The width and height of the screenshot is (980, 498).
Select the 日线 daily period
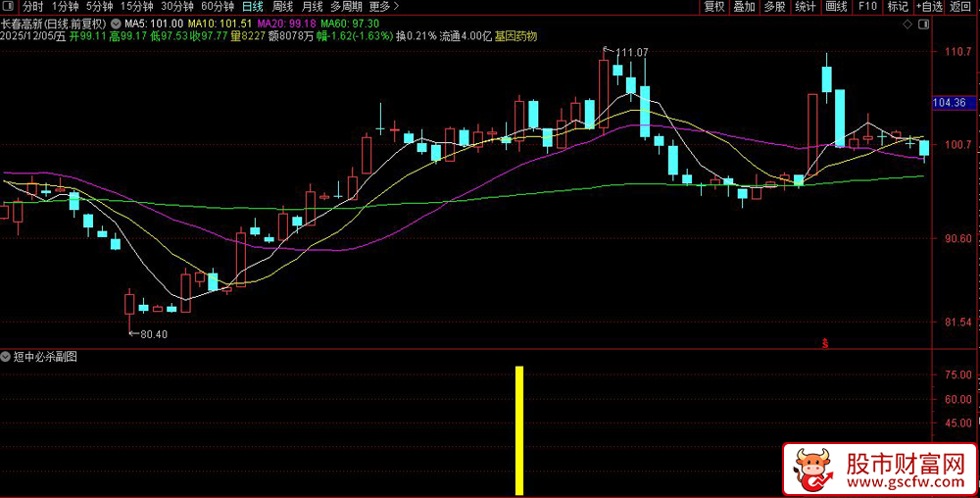click(253, 7)
